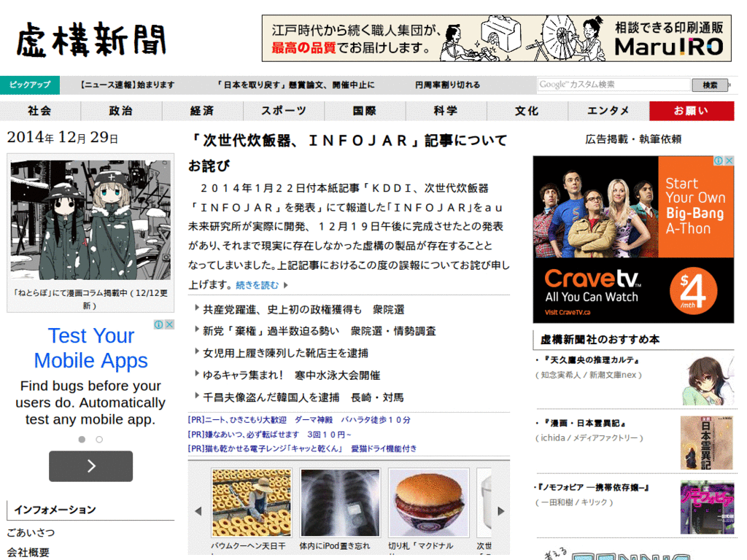Open the manga column snow illustration
This screenshot has height=560, width=747.
point(90,220)
